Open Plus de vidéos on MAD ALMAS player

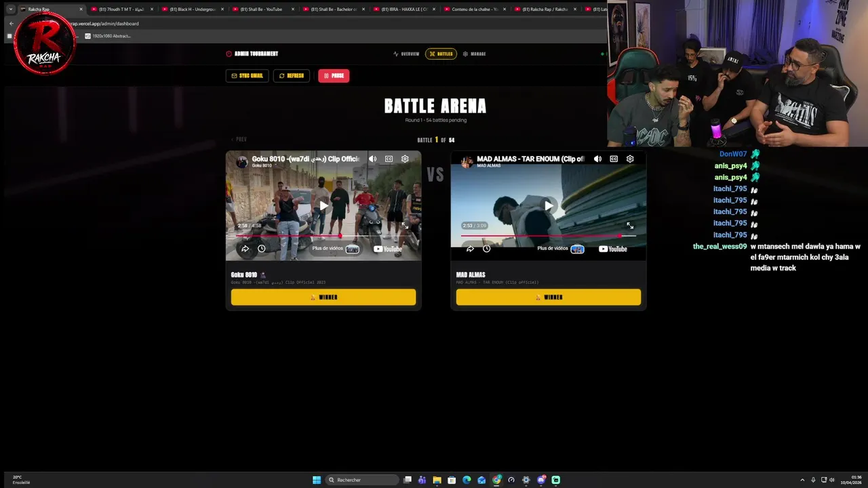[561, 249]
